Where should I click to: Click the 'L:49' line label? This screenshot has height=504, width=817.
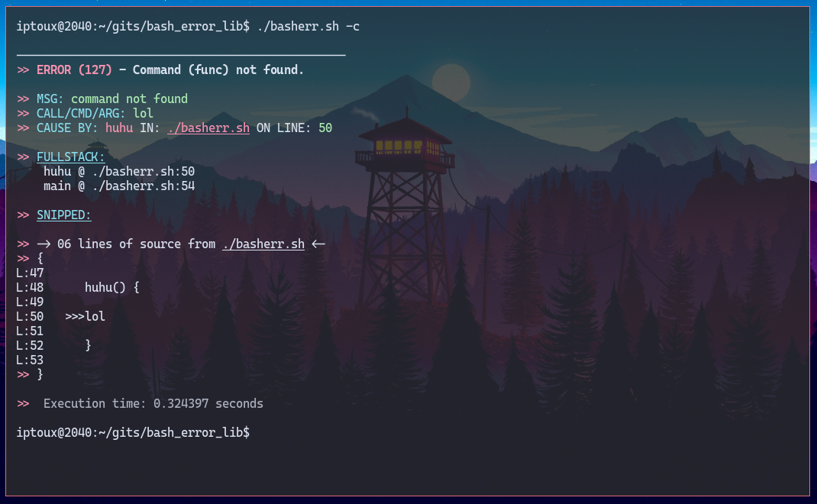[x=30, y=302]
